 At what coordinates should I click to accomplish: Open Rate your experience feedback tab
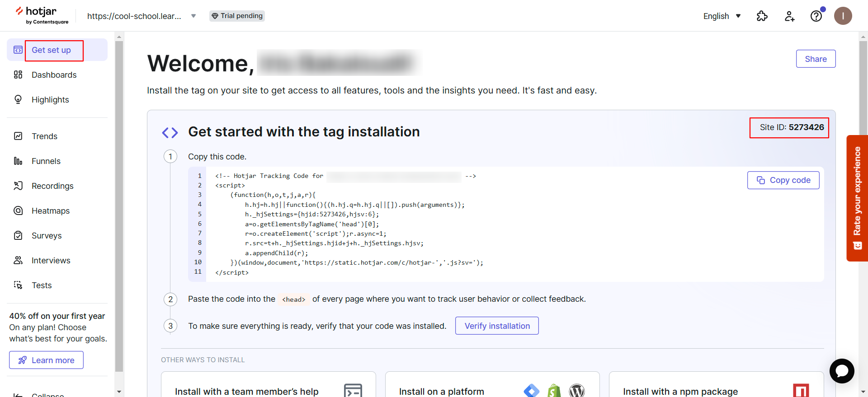(x=857, y=198)
